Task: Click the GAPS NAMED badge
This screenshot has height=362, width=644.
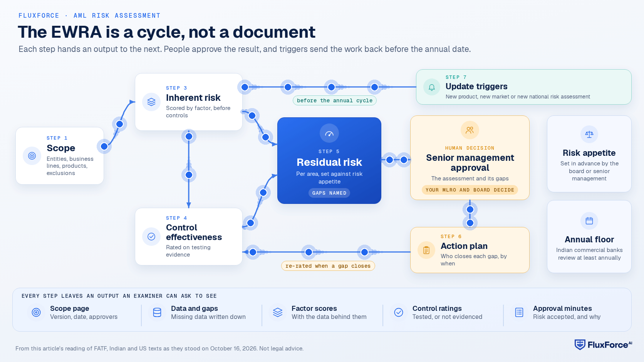Action: coord(329,193)
